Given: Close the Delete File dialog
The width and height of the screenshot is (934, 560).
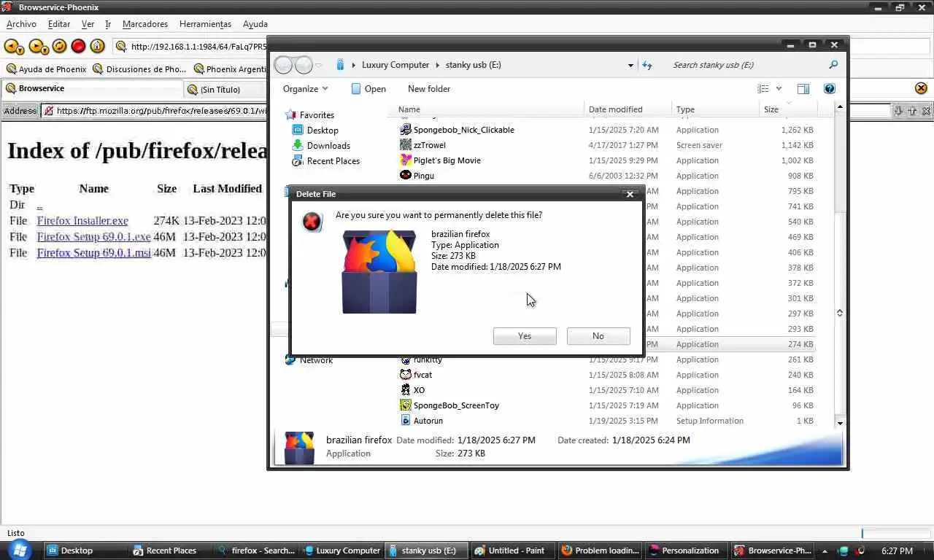Looking at the screenshot, I should coord(630,194).
